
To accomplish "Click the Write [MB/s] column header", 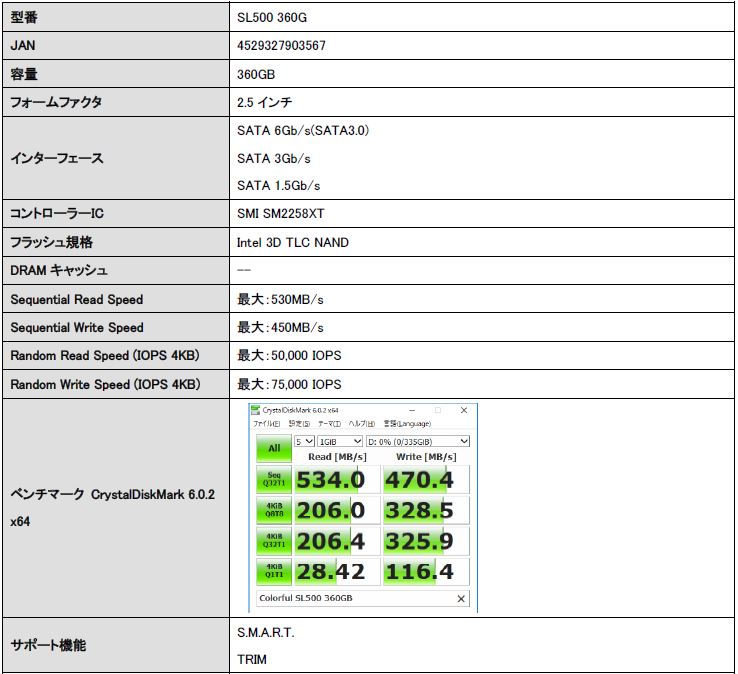I will point(426,457).
